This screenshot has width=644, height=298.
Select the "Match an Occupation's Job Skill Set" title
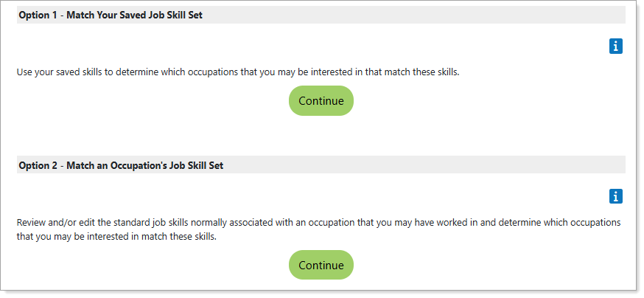pyautogui.click(x=144, y=165)
